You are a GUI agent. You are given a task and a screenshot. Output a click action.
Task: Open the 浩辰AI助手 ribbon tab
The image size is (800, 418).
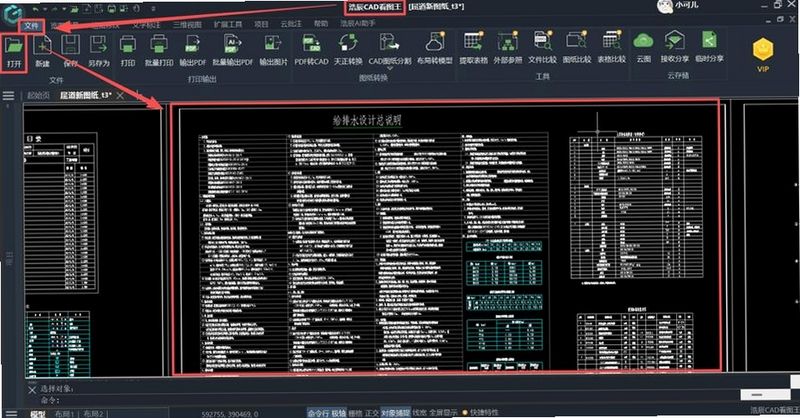click(x=358, y=23)
